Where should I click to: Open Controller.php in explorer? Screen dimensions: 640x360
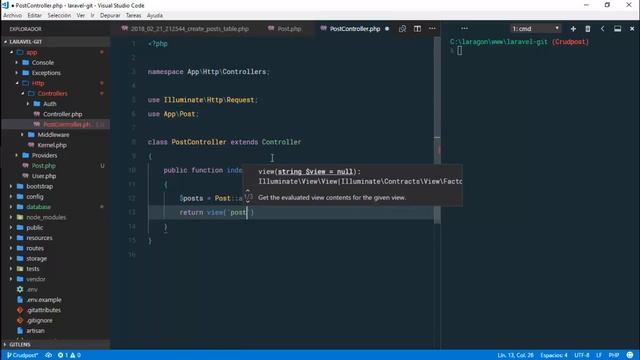[62, 114]
